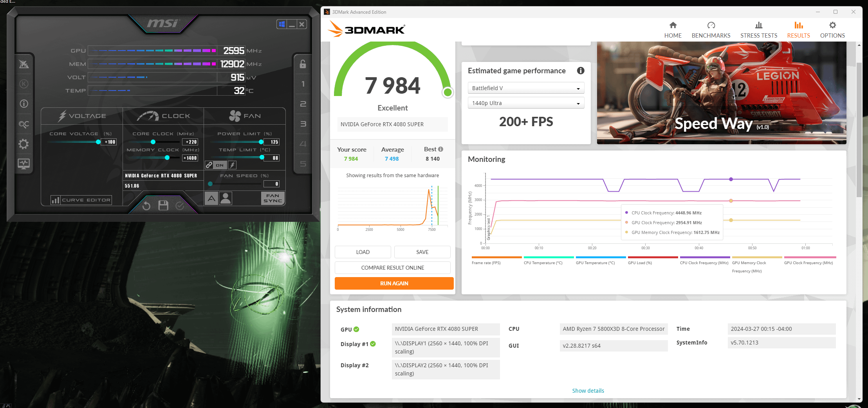Apply Afterburner settings with the checkmark

[x=180, y=205]
